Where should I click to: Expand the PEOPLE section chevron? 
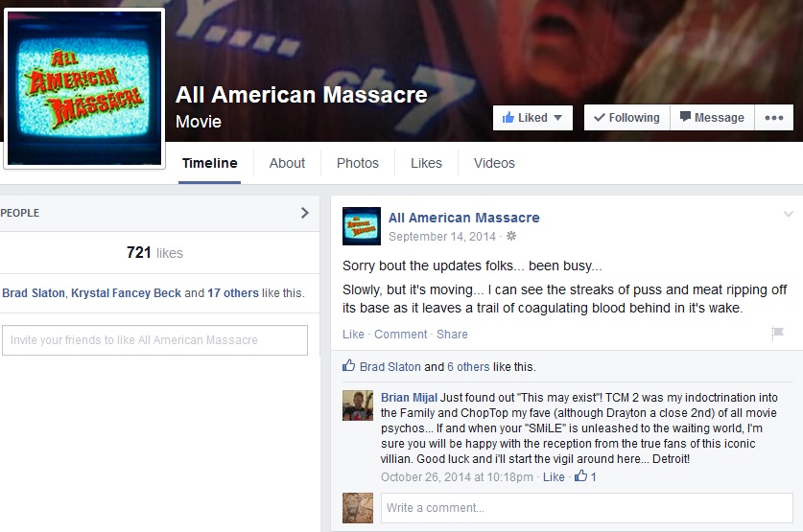305,213
